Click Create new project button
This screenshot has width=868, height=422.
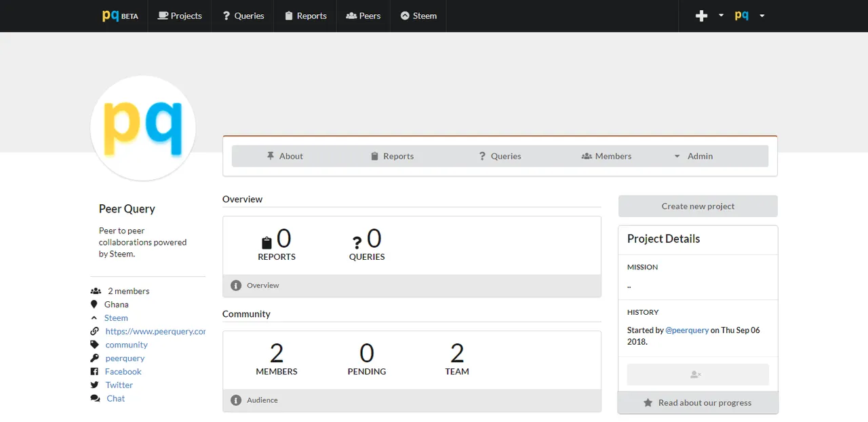(698, 206)
